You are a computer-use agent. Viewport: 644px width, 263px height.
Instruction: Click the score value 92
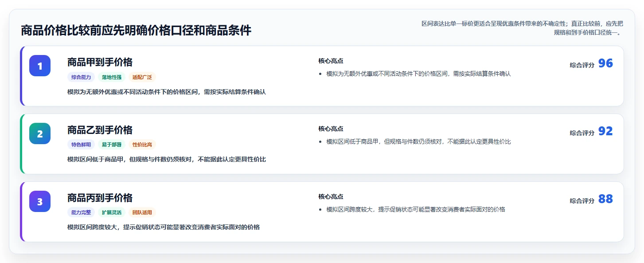[605, 131]
